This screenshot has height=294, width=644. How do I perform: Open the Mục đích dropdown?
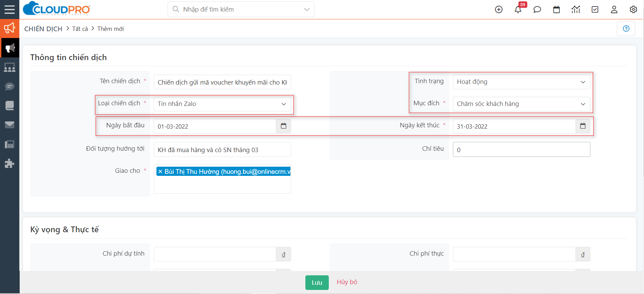pyautogui.click(x=522, y=104)
